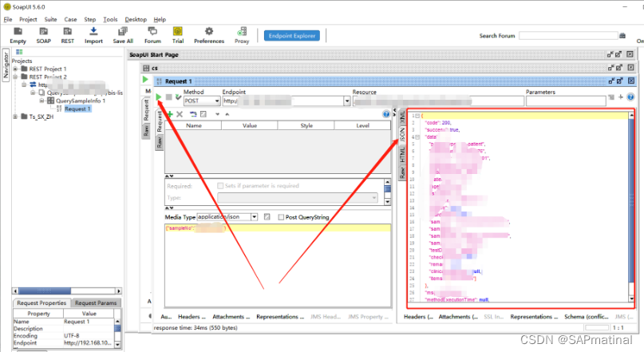Screen dimensions: 644x352
Task: Switch response view to the JSON tab
Action: click(x=402, y=135)
